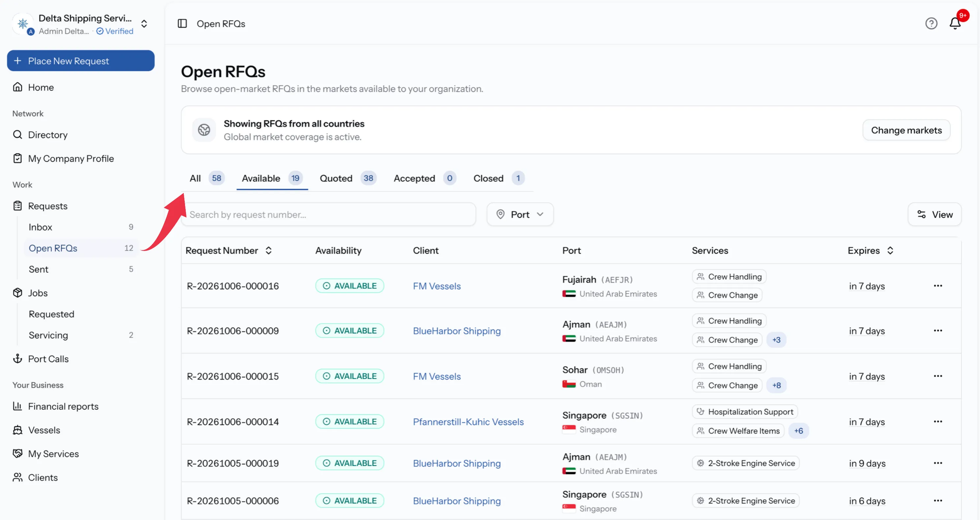Screen dimensions: 980x520
Task: Open actions menu for R-20261006-000009
Action: click(x=938, y=331)
